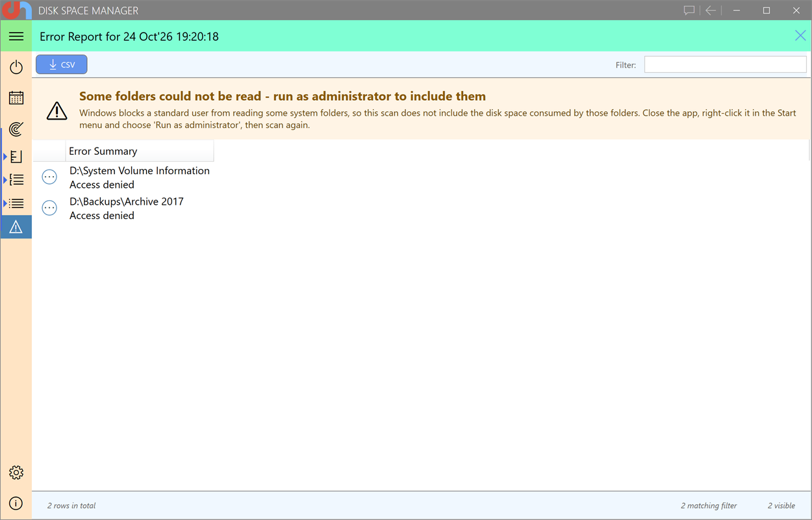The image size is (812, 520).
Task: Click the '2 matching filter' status text
Action: pyautogui.click(x=709, y=506)
